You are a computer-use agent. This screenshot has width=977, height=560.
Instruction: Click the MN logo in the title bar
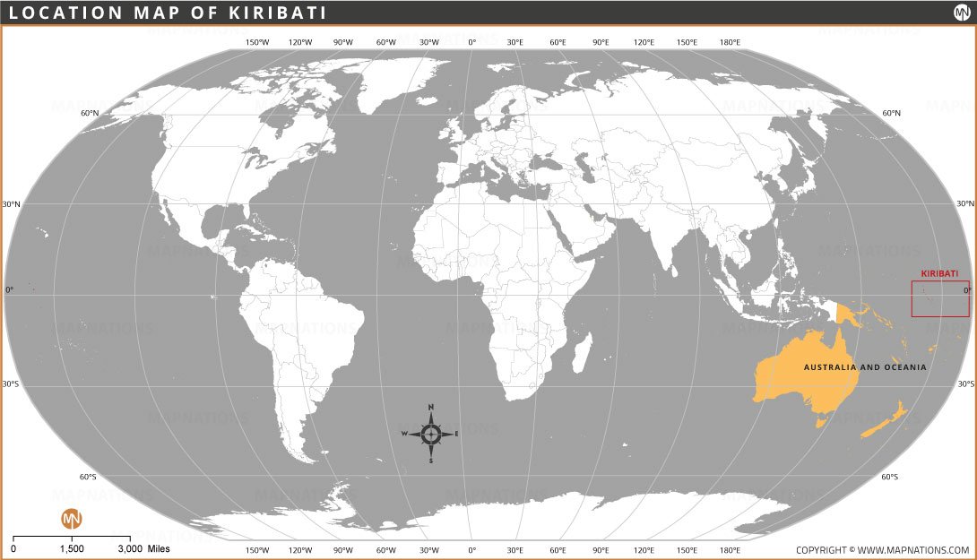[962, 13]
